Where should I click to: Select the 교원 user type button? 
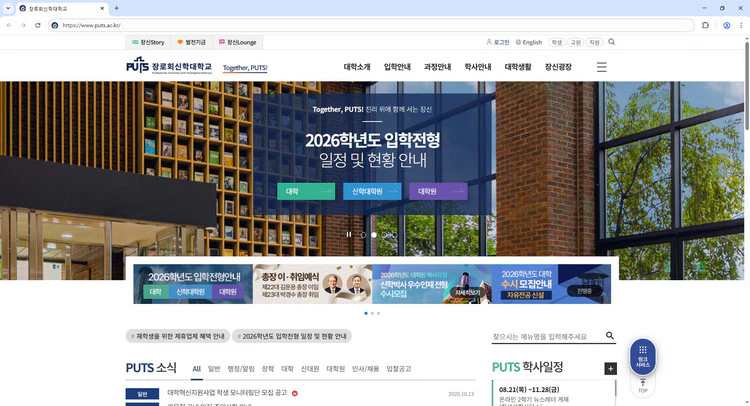point(575,43)
